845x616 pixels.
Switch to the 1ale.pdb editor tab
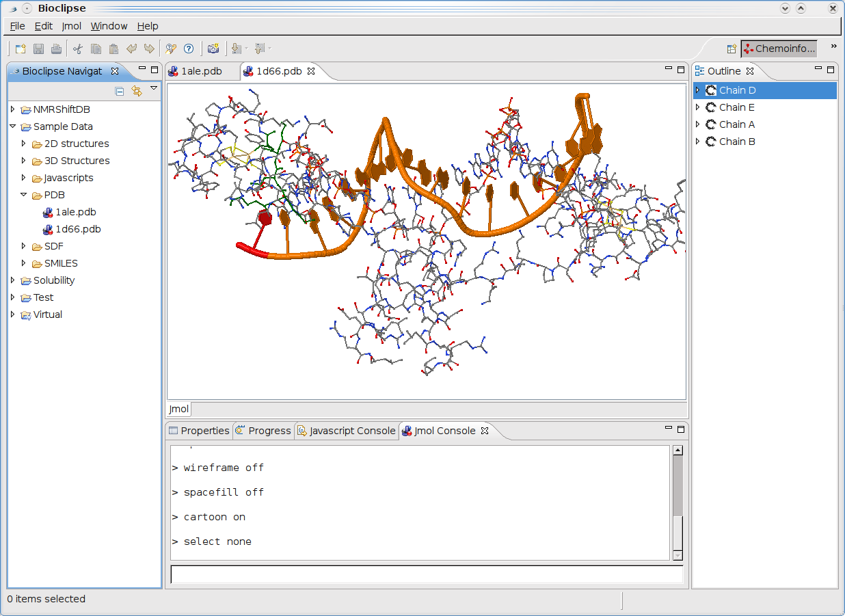coord(201,71)
